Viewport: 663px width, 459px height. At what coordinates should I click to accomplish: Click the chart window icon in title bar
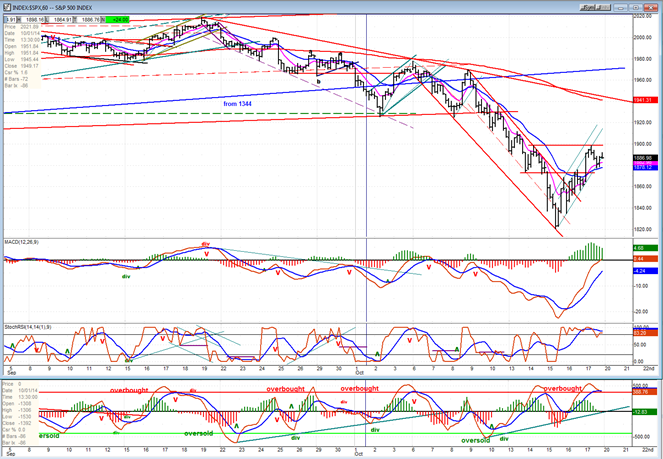[x=6, y=5]
